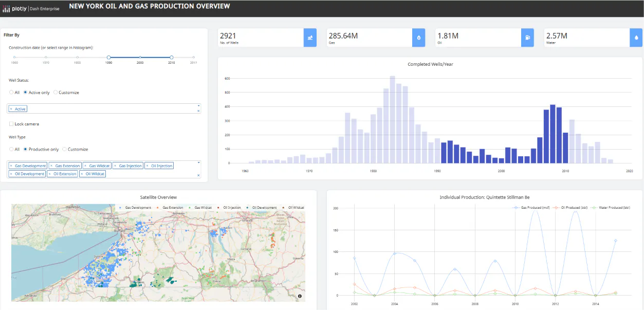Toggle Gas Development in the map legend
The height and width of the screenshot is (310, 644).
click(135, 208)
